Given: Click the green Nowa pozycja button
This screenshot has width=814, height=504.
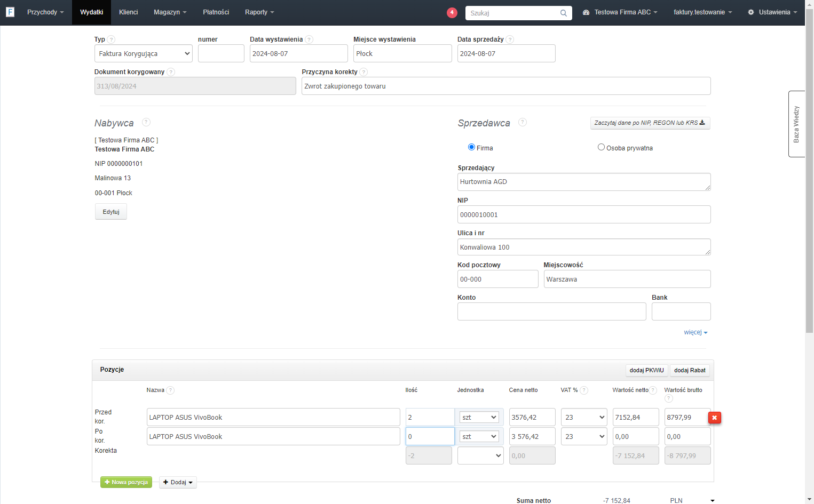Looking at the screenshot, I should tap(126, 482).
